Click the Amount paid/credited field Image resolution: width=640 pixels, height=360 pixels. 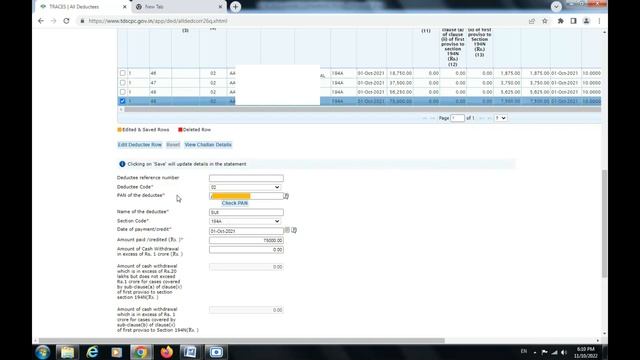[x=246, y=240]
